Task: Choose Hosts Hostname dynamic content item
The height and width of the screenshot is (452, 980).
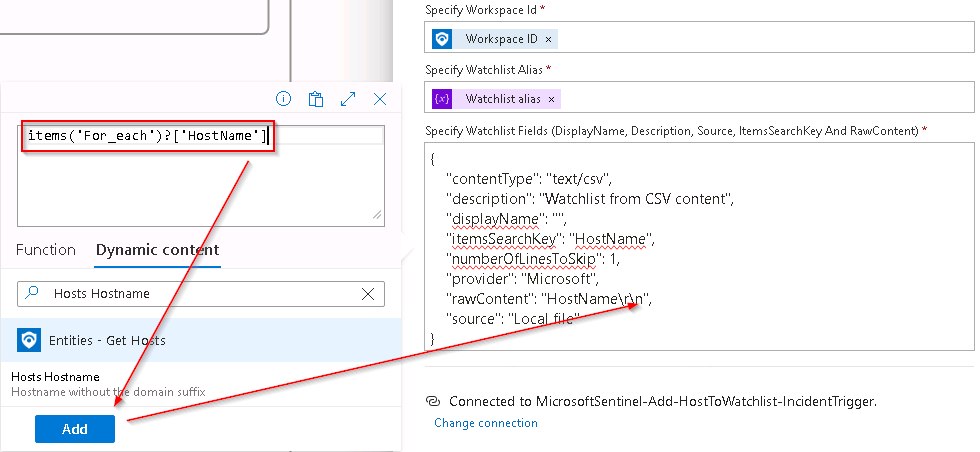Action: pyautogui.click(x=201, y=384)
